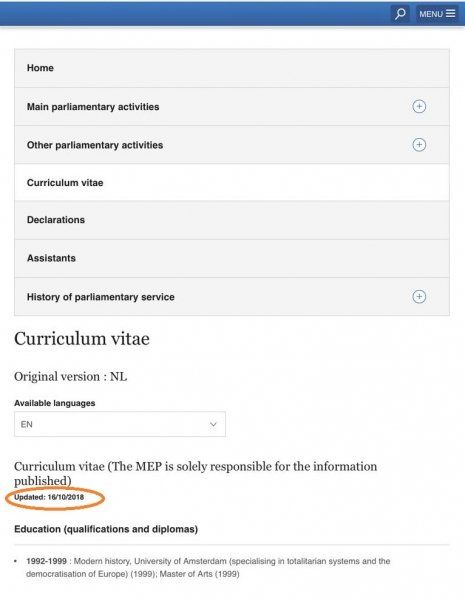This screenshot has height=600, width=465.
Task: Expand Other parliamentary activities plus icon
Action: pos(419,145)
